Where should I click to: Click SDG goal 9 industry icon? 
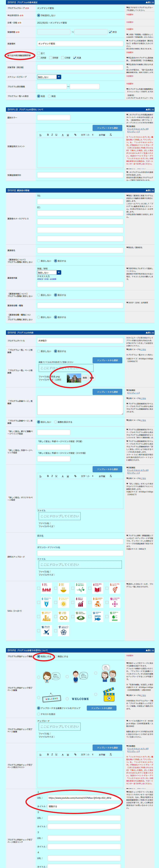tap(98, 602)
